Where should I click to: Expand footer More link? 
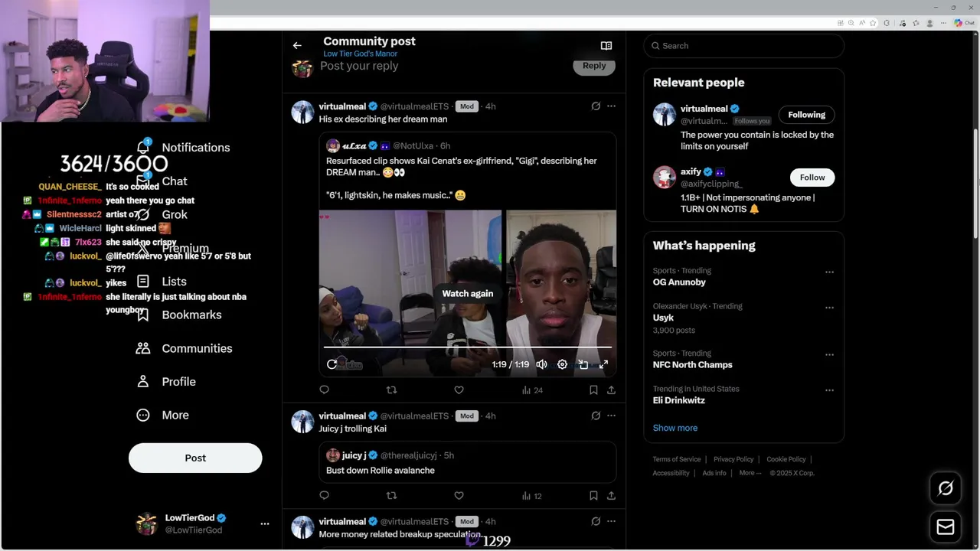click(750, 473)
